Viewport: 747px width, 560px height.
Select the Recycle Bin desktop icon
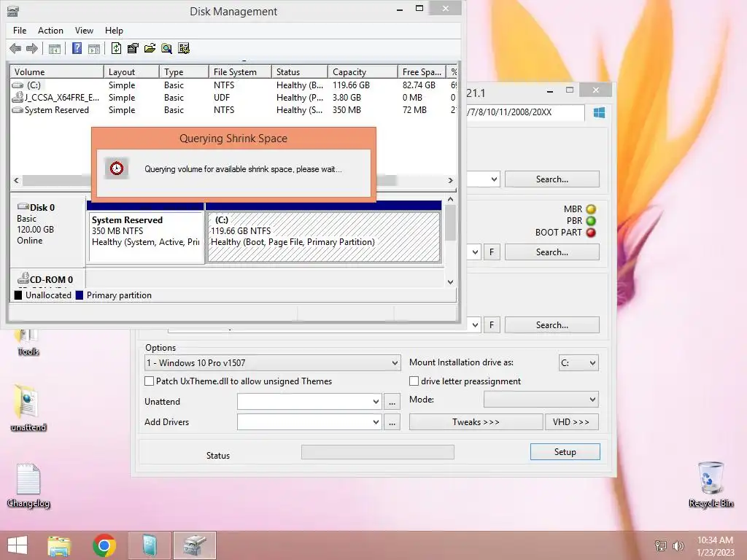coord(711,484)
